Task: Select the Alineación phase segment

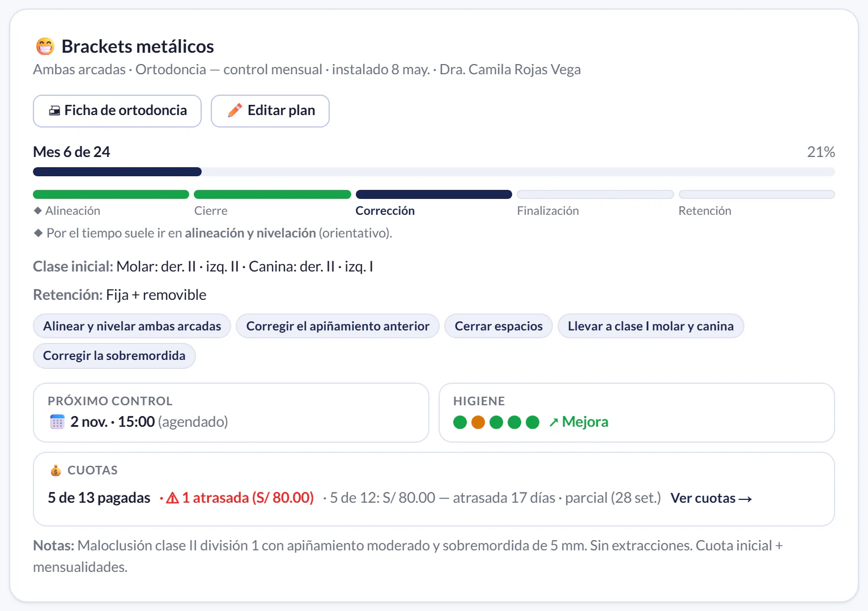Action: 111,194
